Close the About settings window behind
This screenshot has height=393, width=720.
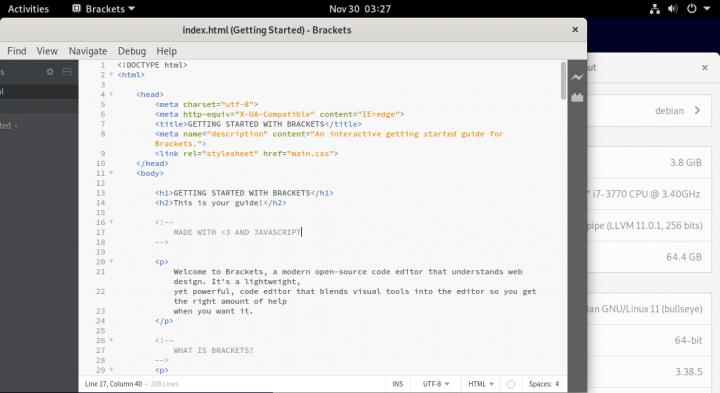(x=705, y=67)
